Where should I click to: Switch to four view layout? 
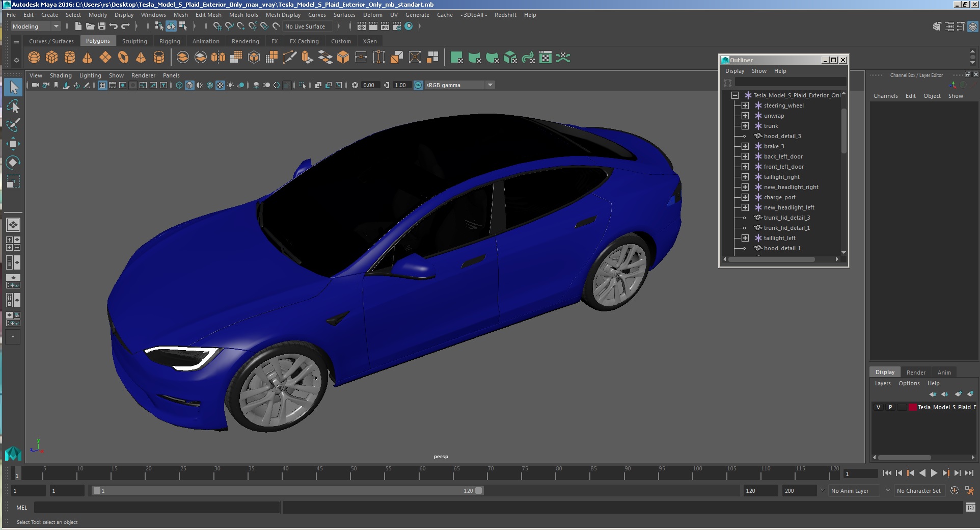[x=13, y=244]
